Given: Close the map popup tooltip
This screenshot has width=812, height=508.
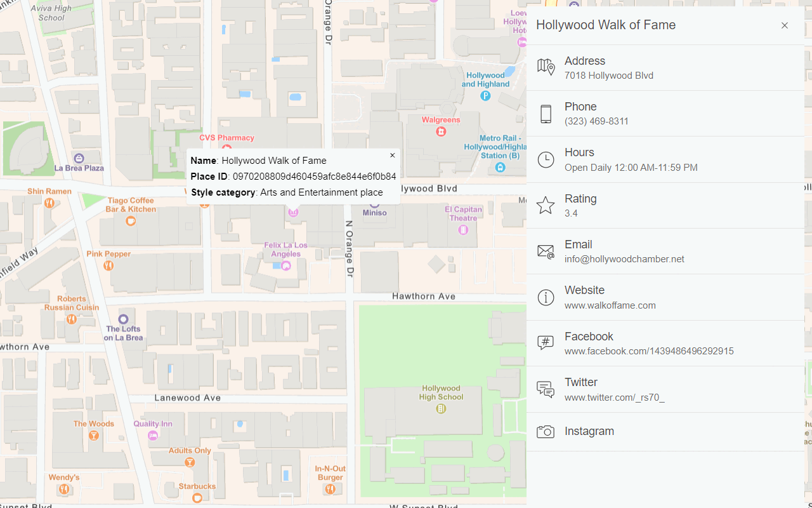Looking at the screenshot, I should [392, 156].
